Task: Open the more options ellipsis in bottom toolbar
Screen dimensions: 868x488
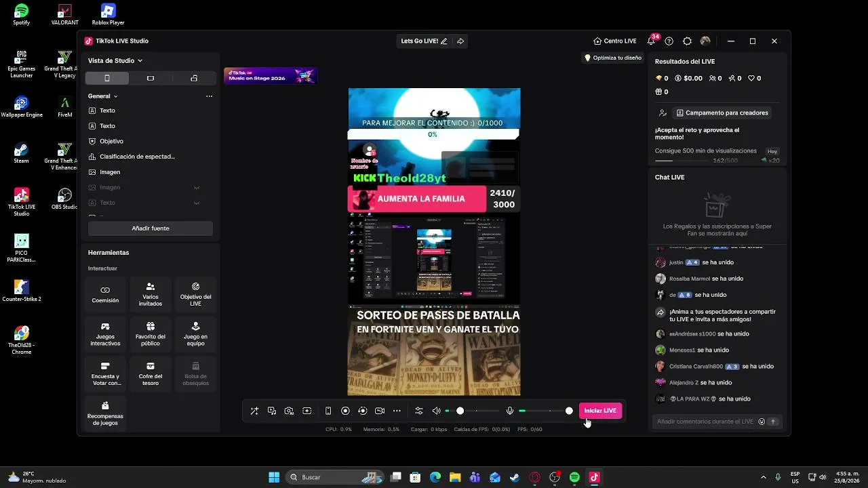Action: 397,411
